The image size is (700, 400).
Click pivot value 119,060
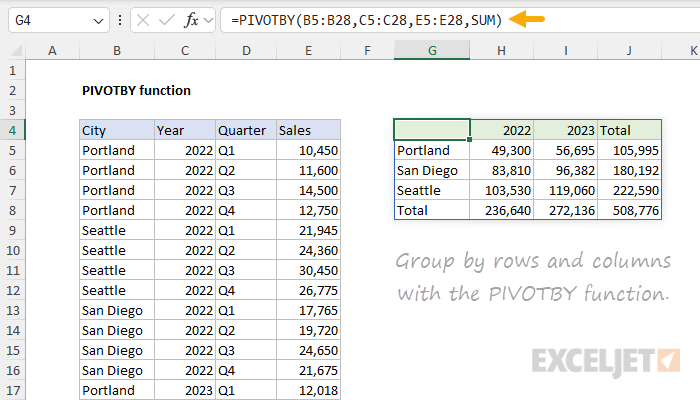[x=566, y=191]
